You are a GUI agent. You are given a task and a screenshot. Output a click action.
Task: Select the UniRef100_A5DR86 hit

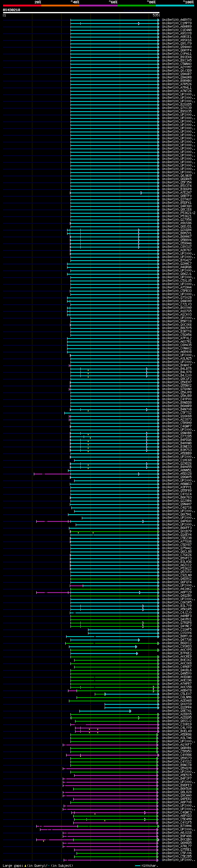point(177,735)
